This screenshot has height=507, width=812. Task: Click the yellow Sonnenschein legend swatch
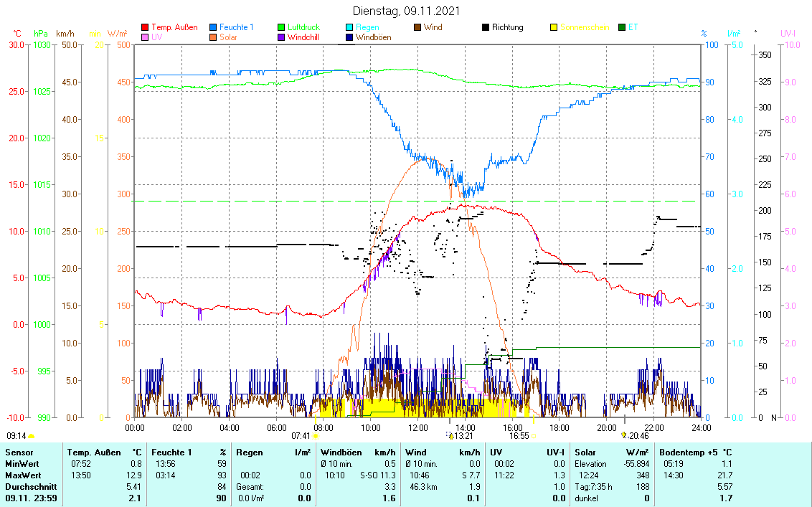tap(554, 27)
